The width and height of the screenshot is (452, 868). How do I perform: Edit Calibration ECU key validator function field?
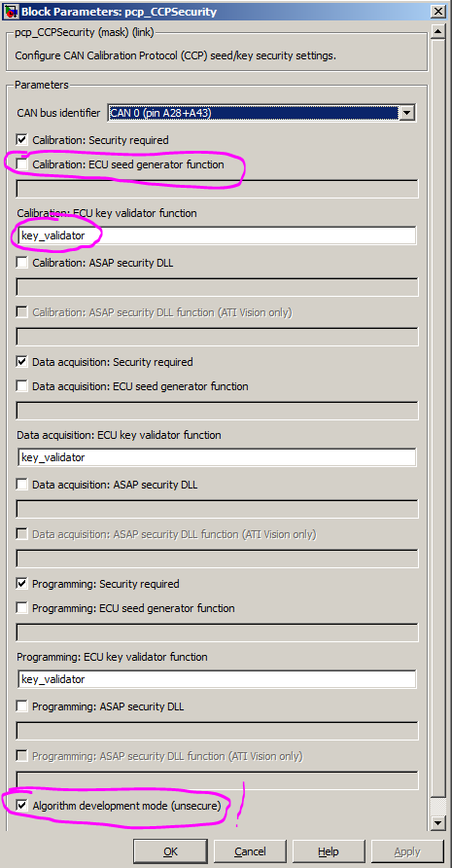(x=217, y=235)
